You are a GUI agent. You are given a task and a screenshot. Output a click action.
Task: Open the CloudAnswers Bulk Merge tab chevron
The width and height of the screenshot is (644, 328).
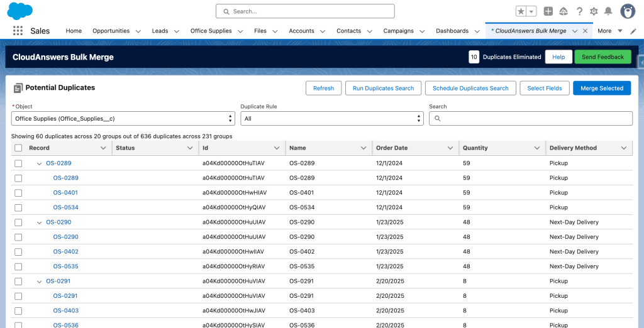(575, 31)
